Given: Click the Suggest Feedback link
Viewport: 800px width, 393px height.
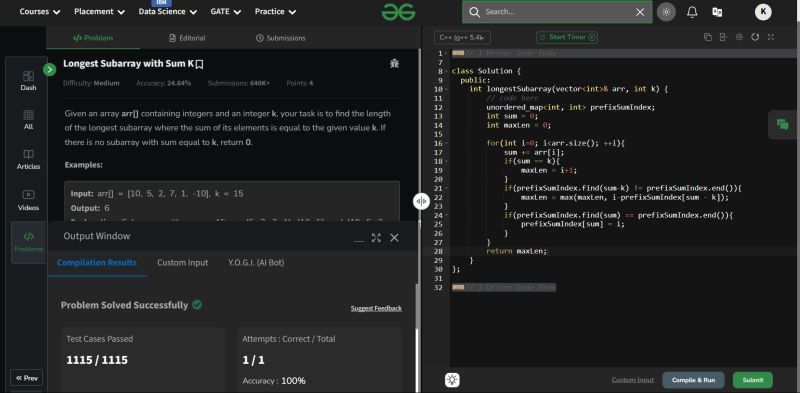Looking at the screenshot, I should coord(376,308).
